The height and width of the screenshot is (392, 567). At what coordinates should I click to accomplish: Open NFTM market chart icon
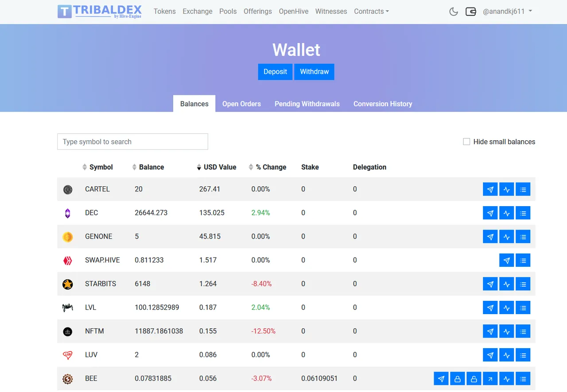(507, 331)
